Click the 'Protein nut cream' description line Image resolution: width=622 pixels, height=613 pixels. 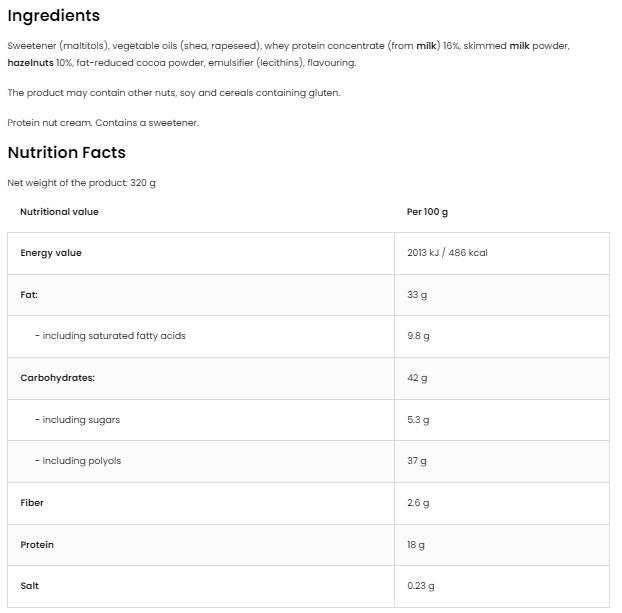tap(103, 122)
